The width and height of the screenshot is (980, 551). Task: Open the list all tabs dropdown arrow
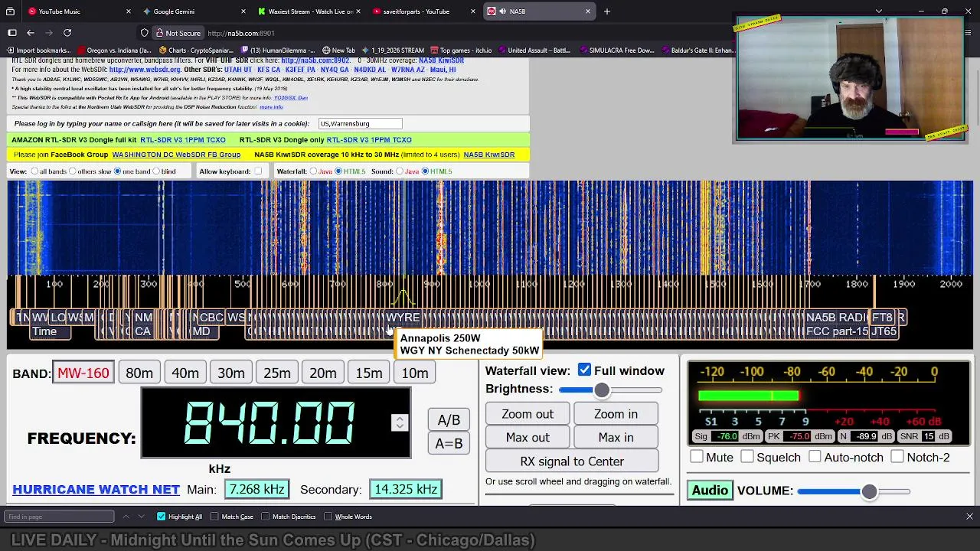(x=878, y=11)
